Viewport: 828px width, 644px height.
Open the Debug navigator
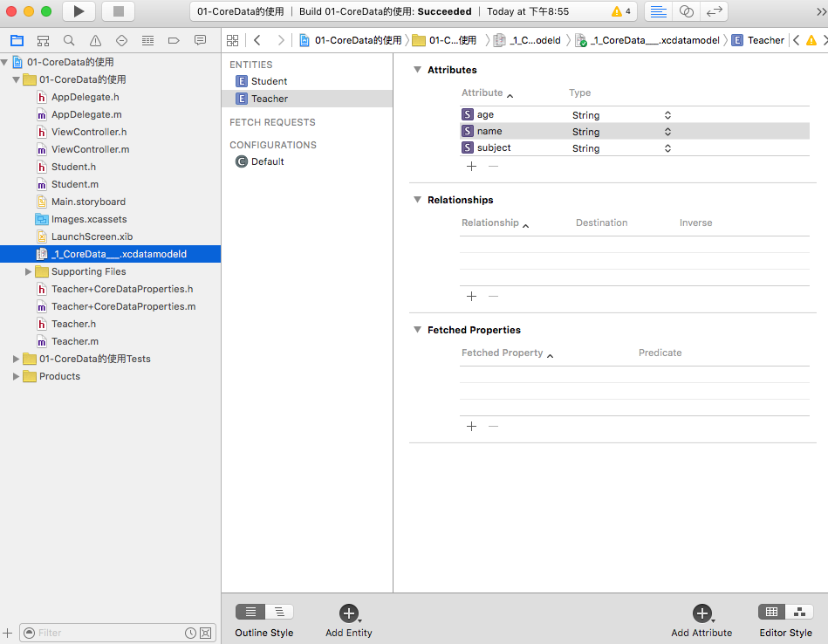tap(147, 40)
